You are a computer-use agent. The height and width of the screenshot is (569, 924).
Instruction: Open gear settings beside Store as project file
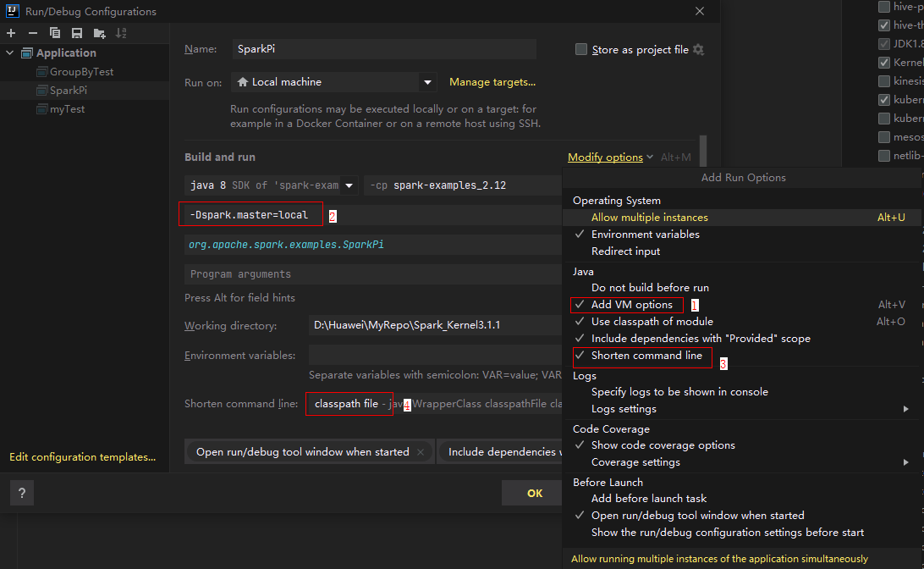tap(698, 50)
